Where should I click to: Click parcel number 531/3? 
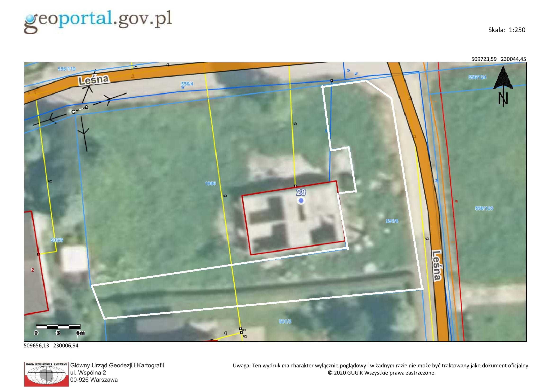pos(285,321)
